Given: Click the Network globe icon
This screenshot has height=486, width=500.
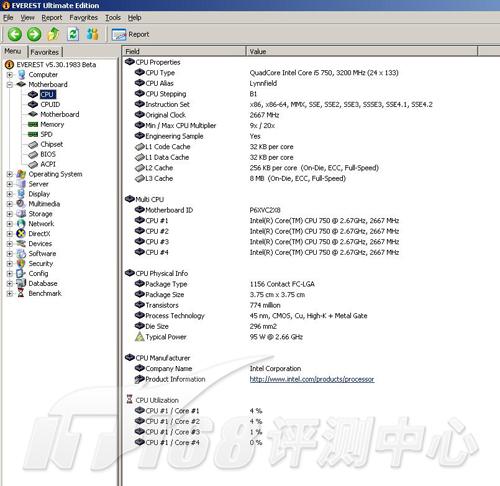Looking at the screenshot, I should point(21,224).
